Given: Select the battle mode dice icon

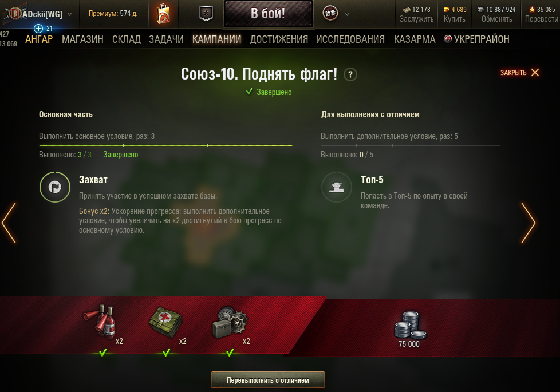Looking at the screenshot, I should point(330,14).
